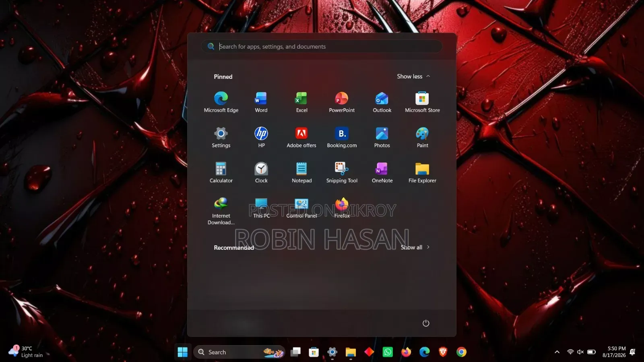Launch the Photos app
This screenshot has height=362, width=644.
(382, 137)
